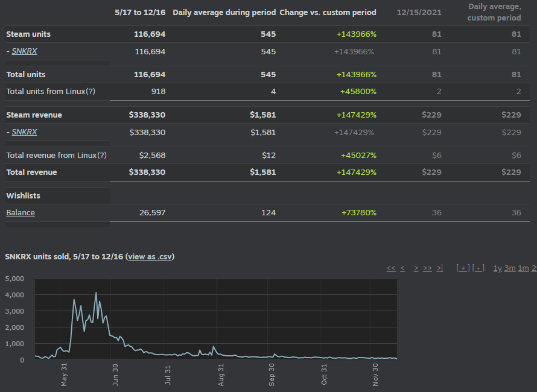
Task: Click the $12 Linux daily revenue average
Action: coord(269,156)
